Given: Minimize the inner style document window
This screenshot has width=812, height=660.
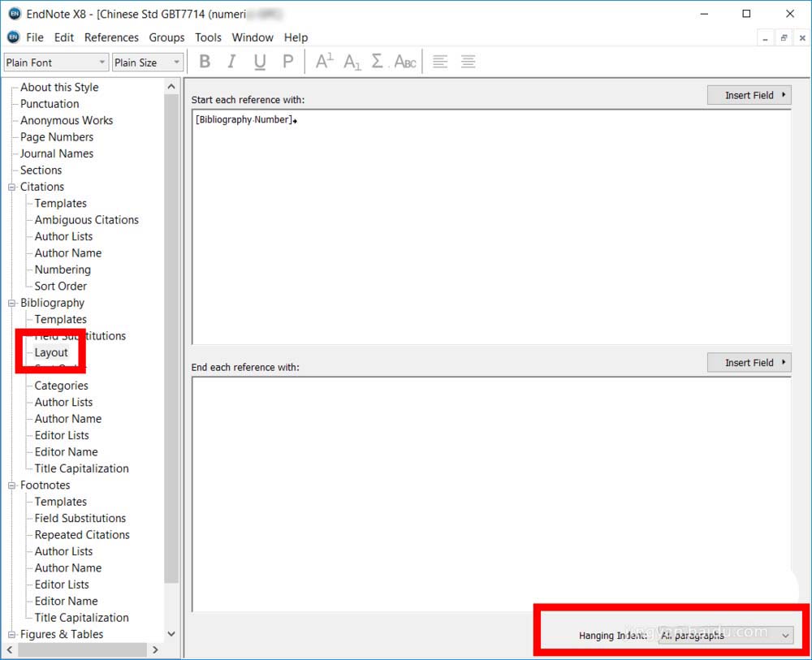Looking at the screenshot, I should click(x=765, y=38).
